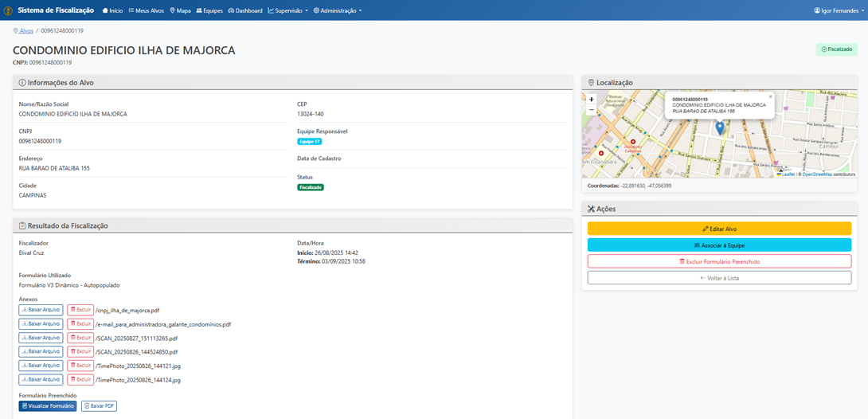Expand the Administração dropdown menu
868x419 pixels.
coord(338,10)
